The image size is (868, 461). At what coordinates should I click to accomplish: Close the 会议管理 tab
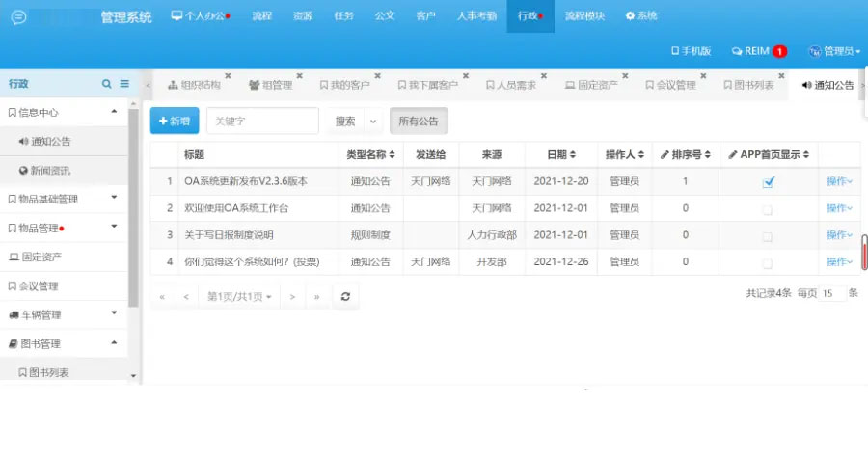[x=703, y=75]
